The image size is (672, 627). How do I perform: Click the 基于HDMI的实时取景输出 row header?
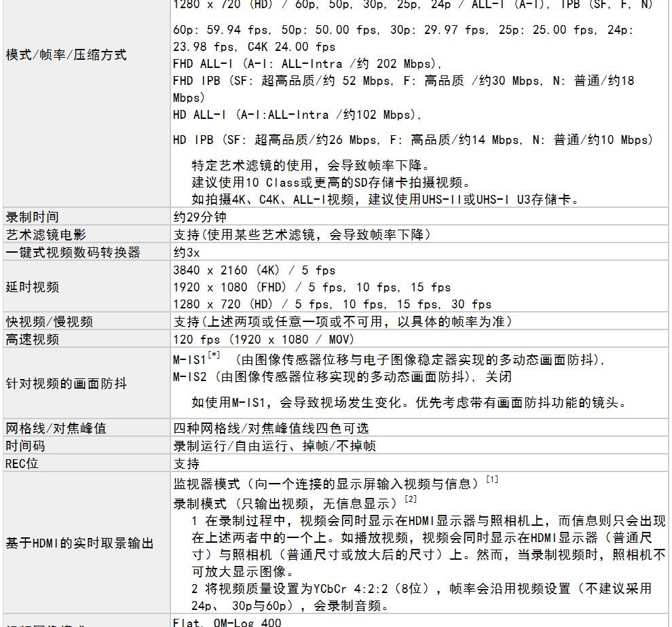pyautogui.click(x=79, y=543)
